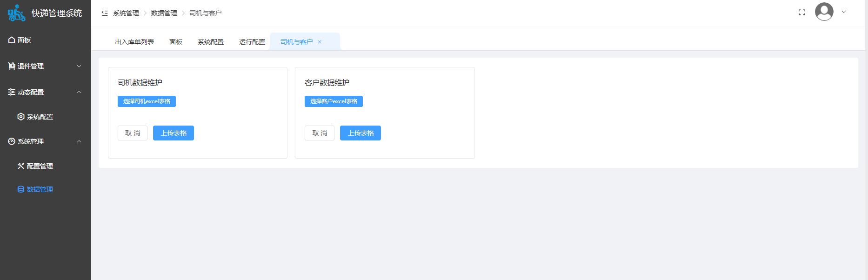Switch to the 运行配置 tab
The height and width of the screenshot is (280, 868).
pyautogui.click(x=252, y=42)
